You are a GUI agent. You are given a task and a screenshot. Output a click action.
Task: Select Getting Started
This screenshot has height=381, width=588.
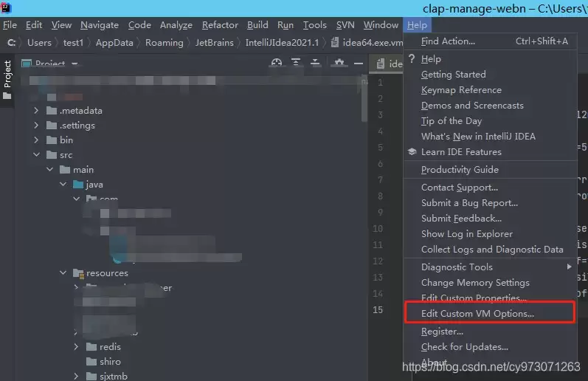point(490,75)
